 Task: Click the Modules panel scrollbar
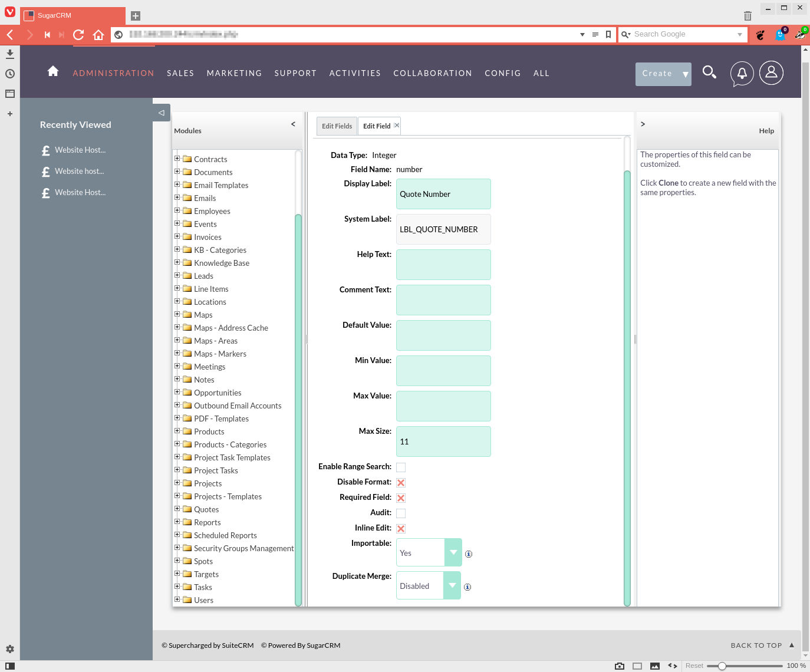coord(298,410)
